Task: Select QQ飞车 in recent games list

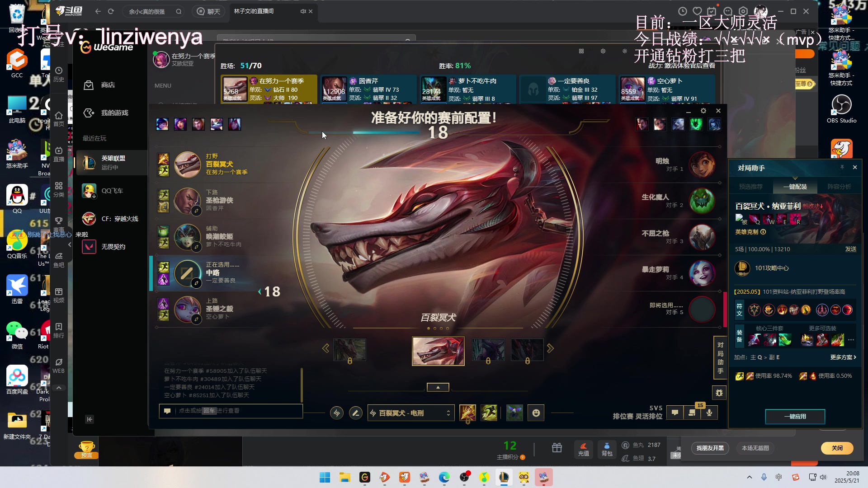Action: click(111, 191)
